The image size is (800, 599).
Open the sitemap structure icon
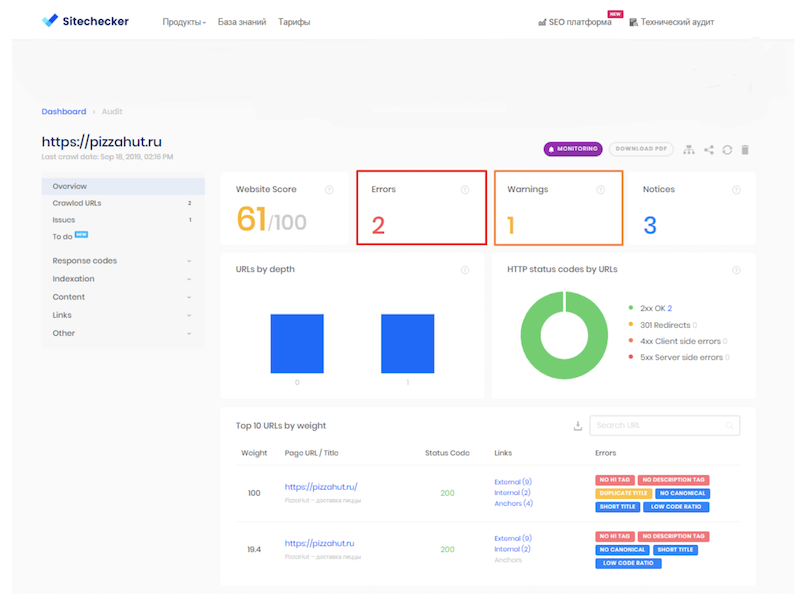[689, 149]
